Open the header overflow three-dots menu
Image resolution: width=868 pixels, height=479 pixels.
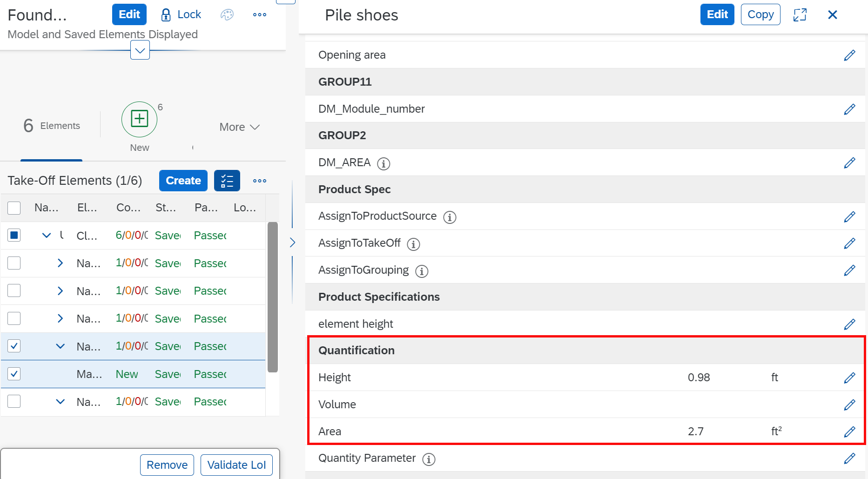pyautogui.click(x=260, y=15)
